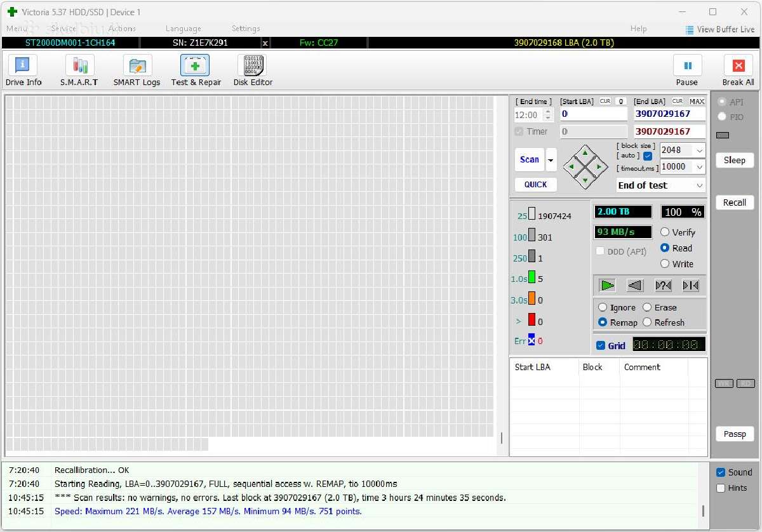Click the QUICK scan button
762x532 pixels.
pos(535,185)
